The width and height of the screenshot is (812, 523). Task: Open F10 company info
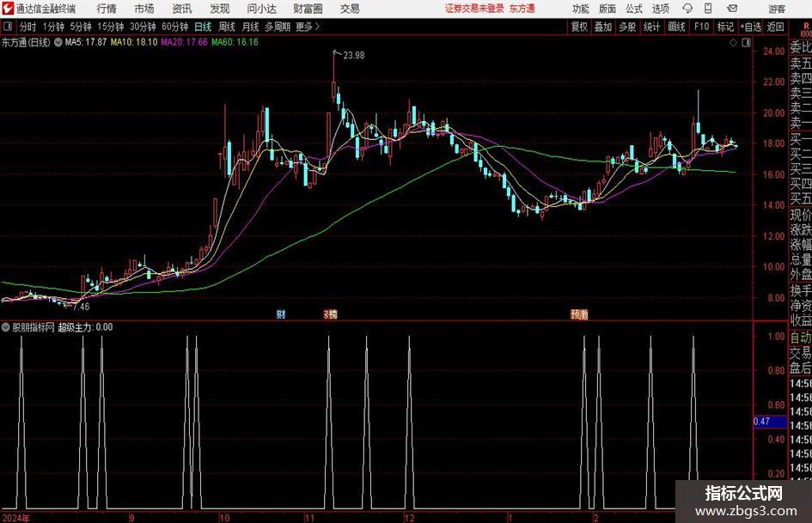[x=702, y=27]
